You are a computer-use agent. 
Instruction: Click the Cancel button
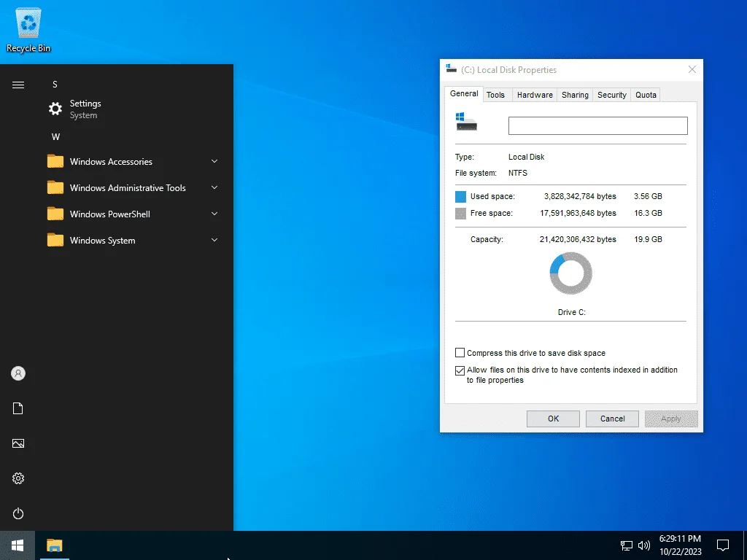pos(612,419)
